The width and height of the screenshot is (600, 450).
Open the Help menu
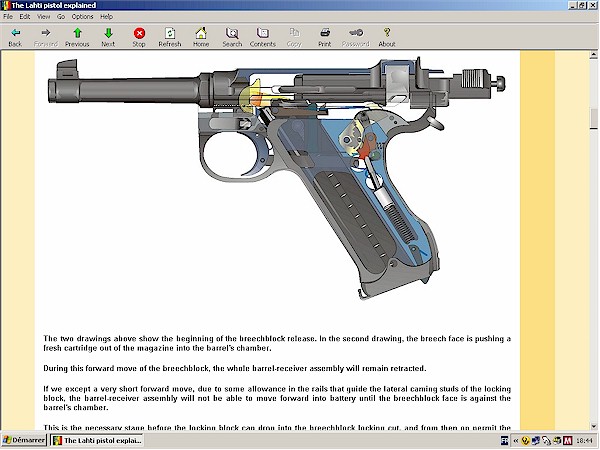tap(106, 16)
